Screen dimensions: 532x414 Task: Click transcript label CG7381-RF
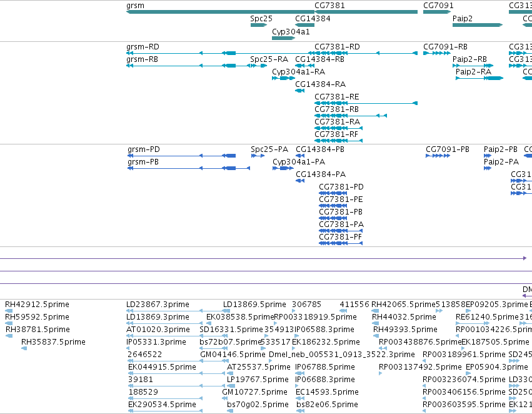(x=336, y=134)
